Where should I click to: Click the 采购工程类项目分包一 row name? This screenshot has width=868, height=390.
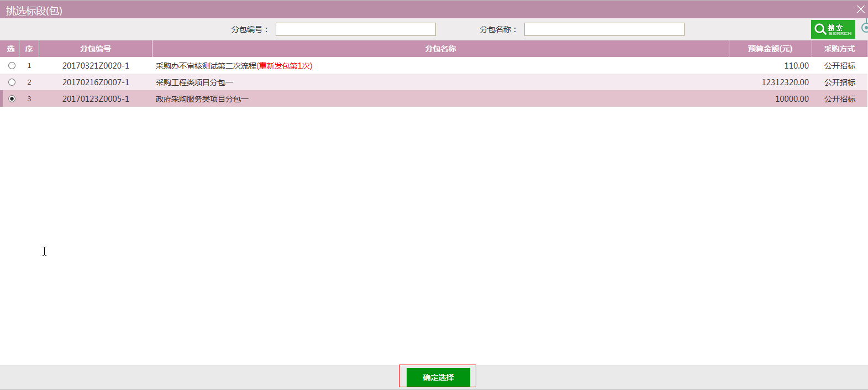tap(194, 82)
